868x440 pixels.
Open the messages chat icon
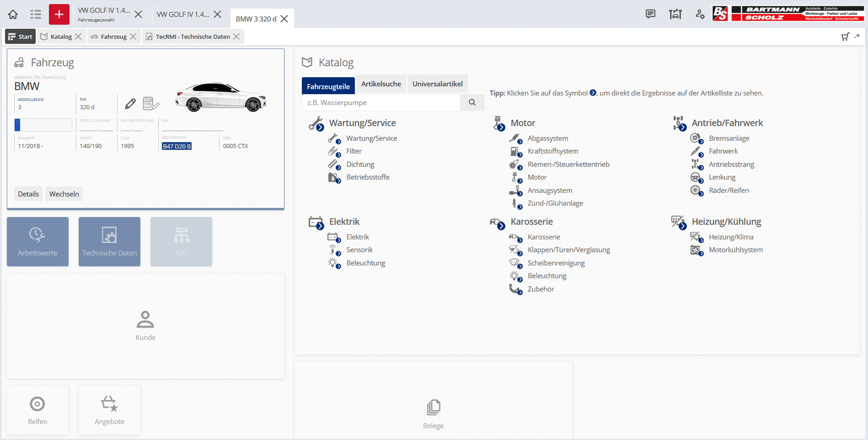(x=650, y=14)
